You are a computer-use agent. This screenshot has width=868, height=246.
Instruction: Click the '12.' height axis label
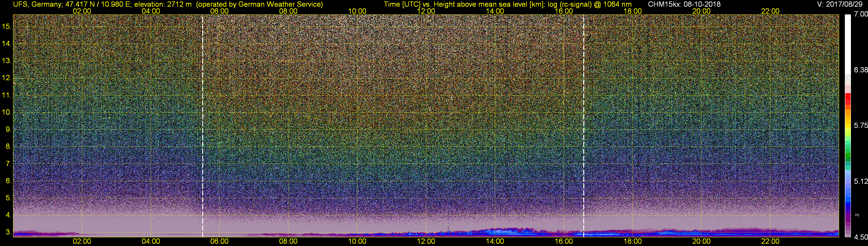click(7, 78)
